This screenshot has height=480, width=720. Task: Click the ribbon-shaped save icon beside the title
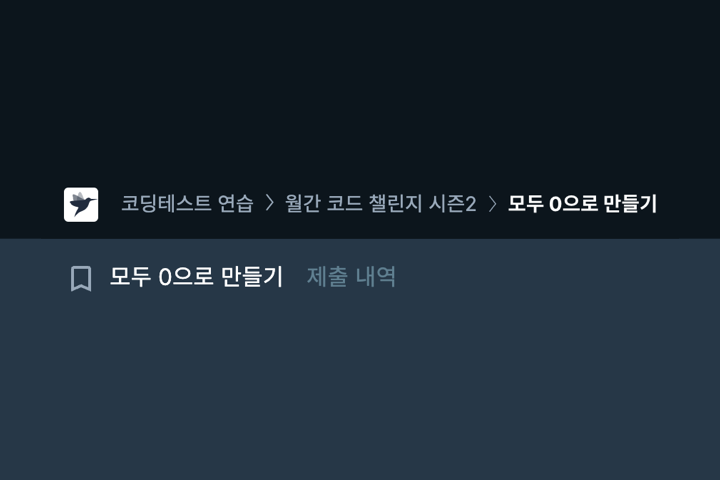tap(81, 278)
